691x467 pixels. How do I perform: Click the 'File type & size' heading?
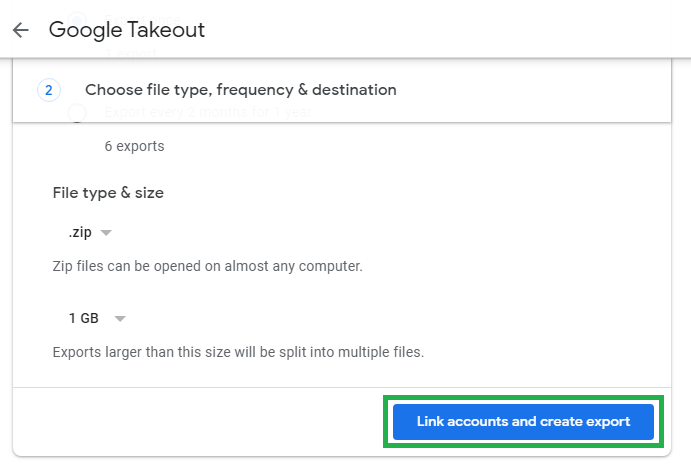[108, 193]
